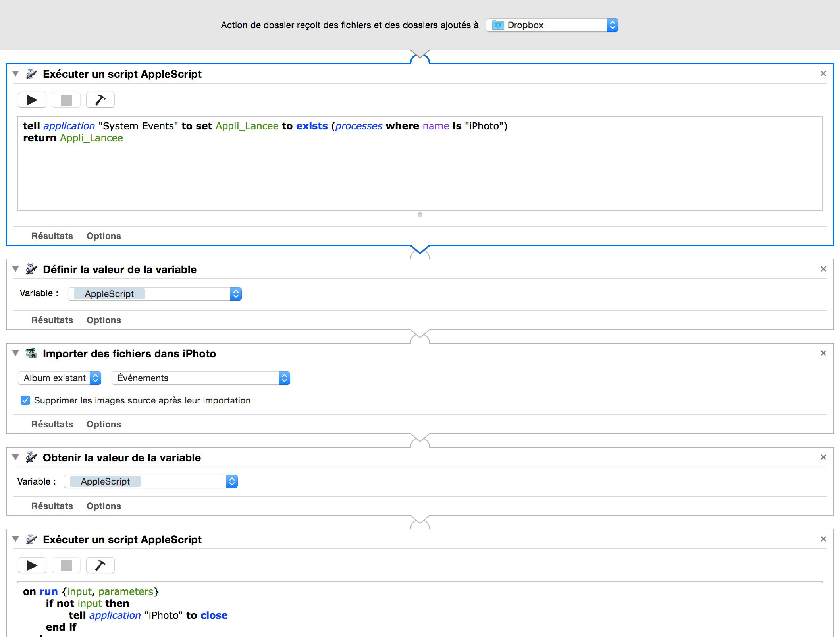Click the last Exécuter un script AppleScript icon
This screenshot has width=840, height=637.
coord(31,539)
